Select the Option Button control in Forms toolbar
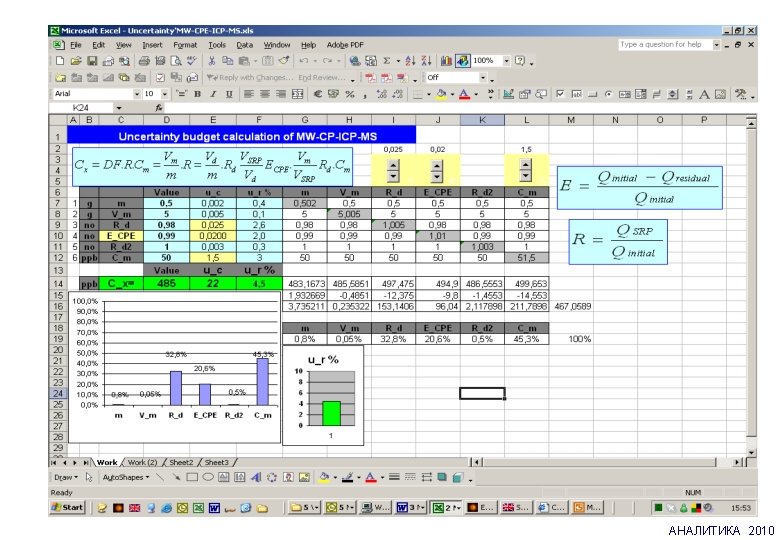This screenshot has width=780, height=540. point(608,94)
